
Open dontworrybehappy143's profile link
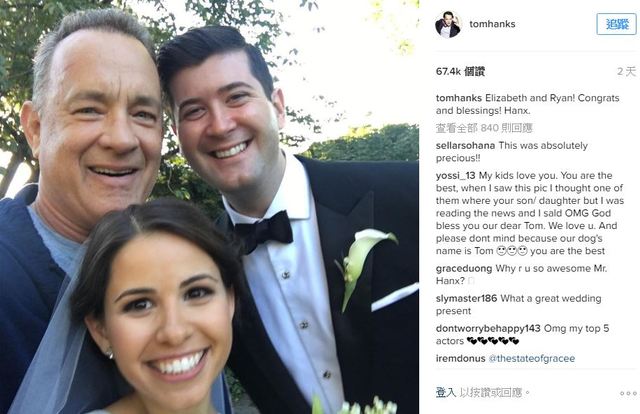[x=488, y=328]
